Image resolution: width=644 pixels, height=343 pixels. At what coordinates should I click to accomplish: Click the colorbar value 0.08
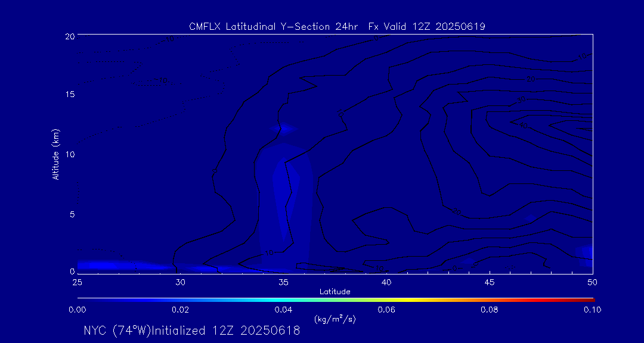coord(490,310)
